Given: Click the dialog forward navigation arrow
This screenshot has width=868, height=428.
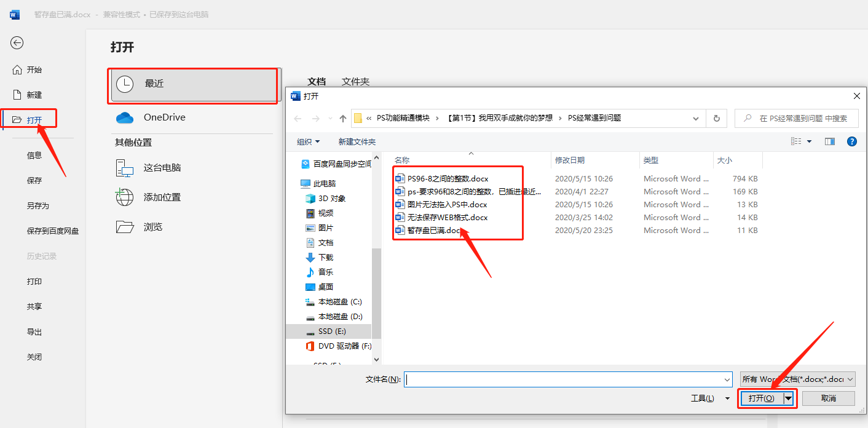Looking at the screenshot, I should [315, 119].
